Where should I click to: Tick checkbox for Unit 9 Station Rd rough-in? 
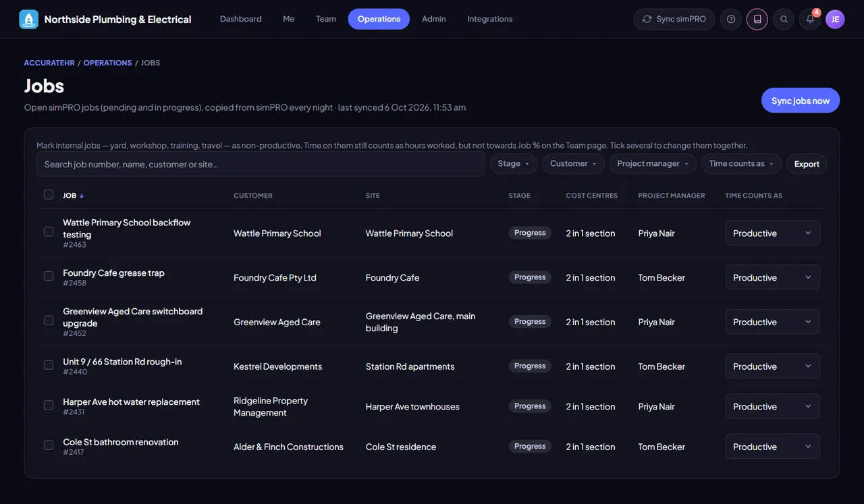[x=49, y=364]
